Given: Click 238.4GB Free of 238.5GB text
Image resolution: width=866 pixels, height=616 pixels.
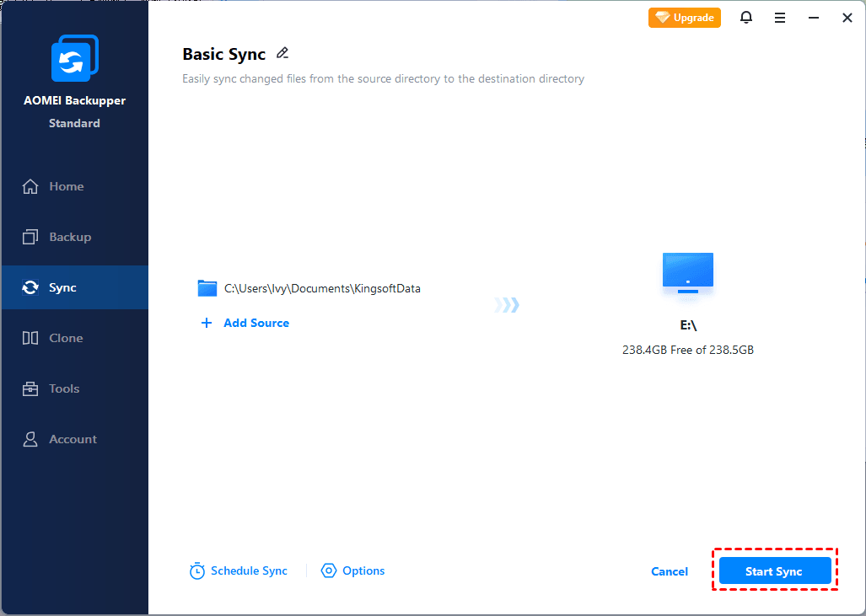Looking at the screenshot, I should click(x=688, y=350).
